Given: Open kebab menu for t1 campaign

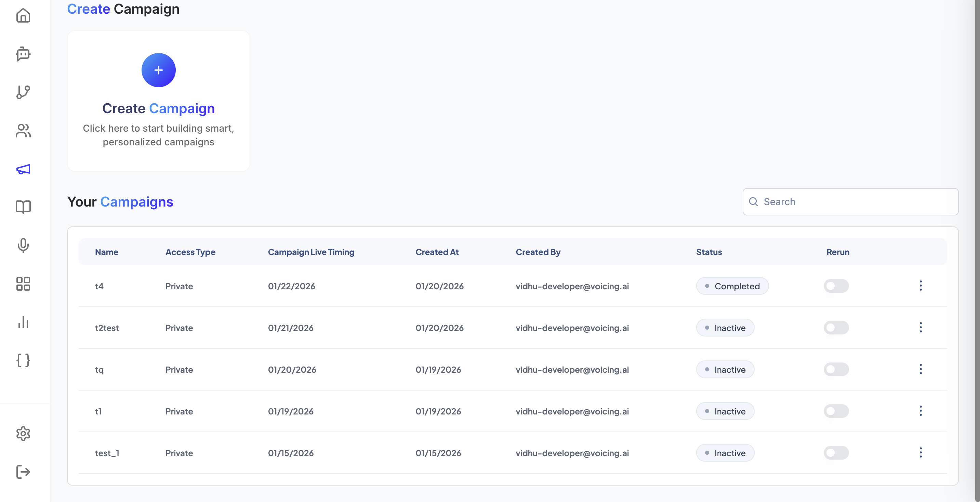Looking at the screenshot, I should click(920, 411).
